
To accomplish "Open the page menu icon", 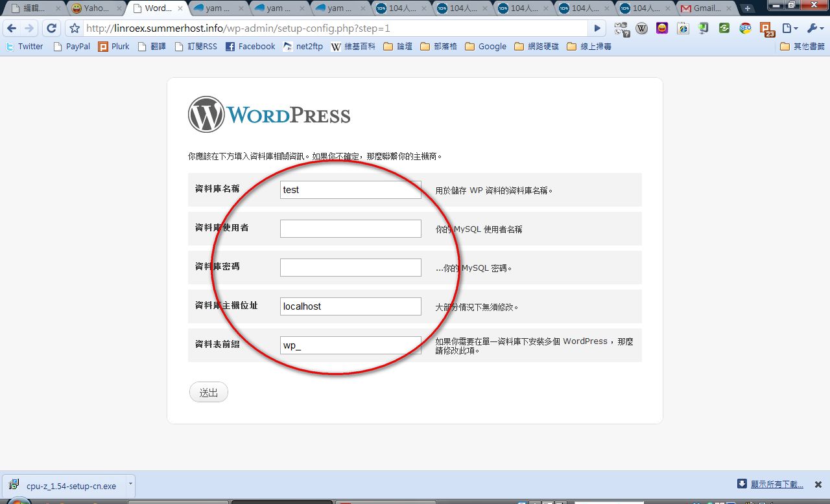I will [x=789, y=29].
